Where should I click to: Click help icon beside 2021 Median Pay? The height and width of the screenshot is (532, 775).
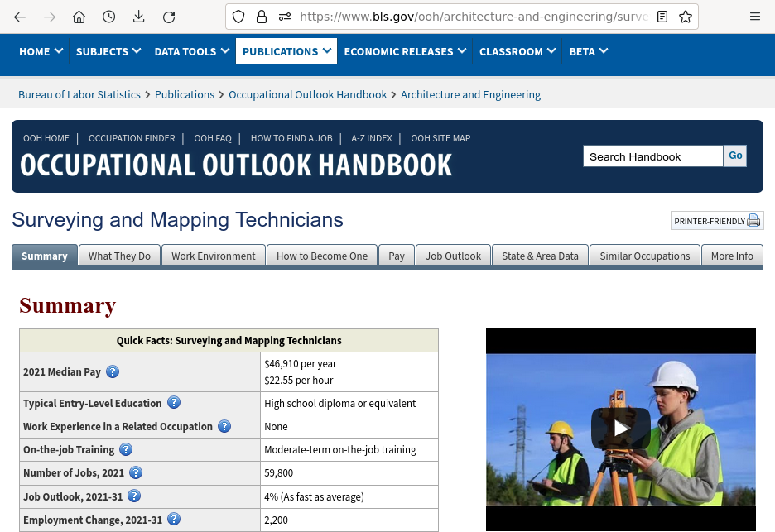[x=113, y=371]
